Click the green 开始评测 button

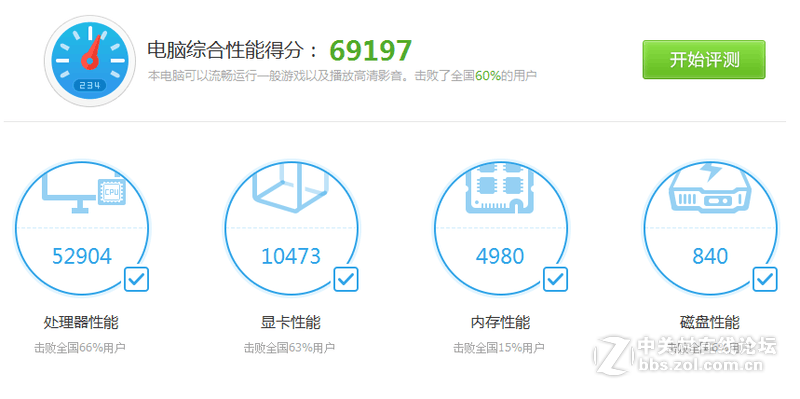(x=704, y=60)
